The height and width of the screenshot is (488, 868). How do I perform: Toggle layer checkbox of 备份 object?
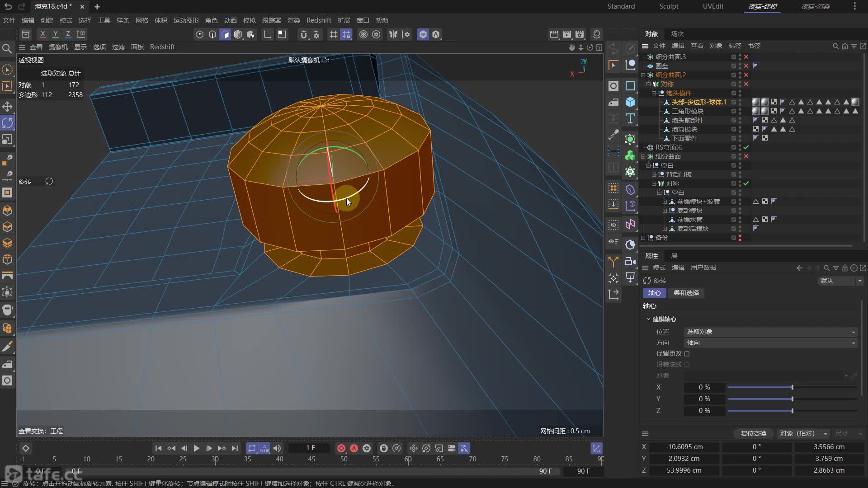[733, 238]
